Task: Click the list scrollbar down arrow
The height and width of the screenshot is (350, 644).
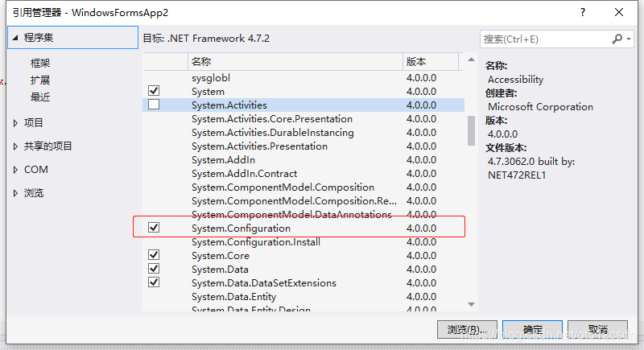Action: coord(471,304)
